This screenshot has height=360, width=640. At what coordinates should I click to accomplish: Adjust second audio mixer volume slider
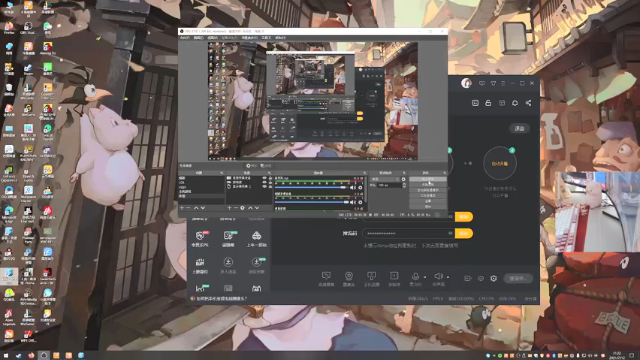tap(311, 202)
